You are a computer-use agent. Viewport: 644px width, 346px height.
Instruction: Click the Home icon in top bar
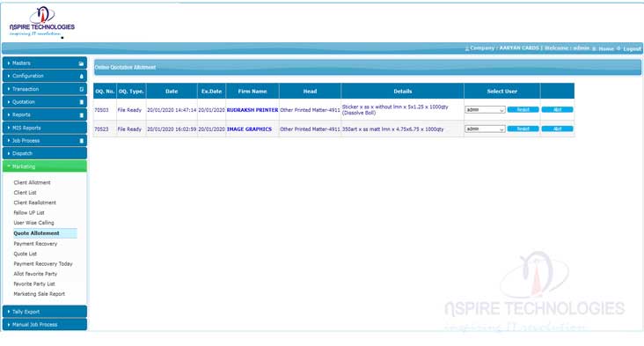coord(594,48)
